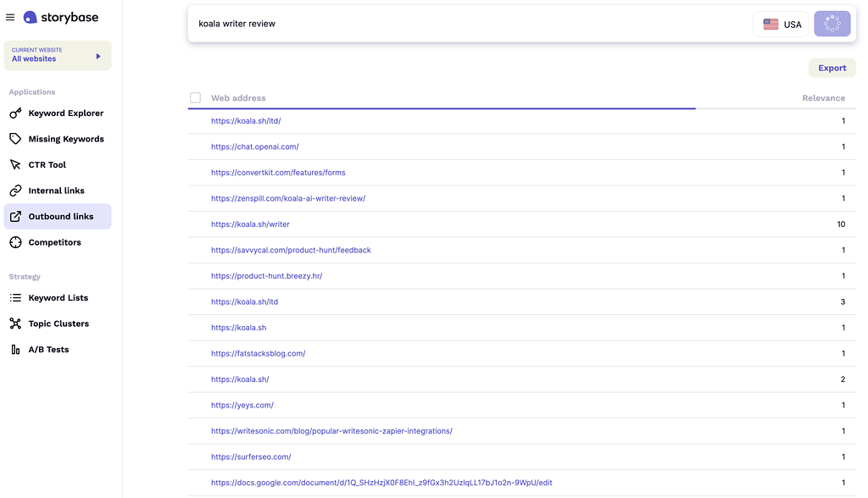Open link https://yeys.com/

coord(242,405)
